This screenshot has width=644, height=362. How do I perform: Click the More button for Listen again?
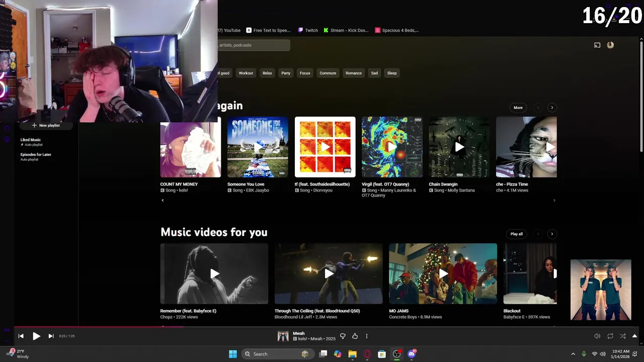[518, 108]
